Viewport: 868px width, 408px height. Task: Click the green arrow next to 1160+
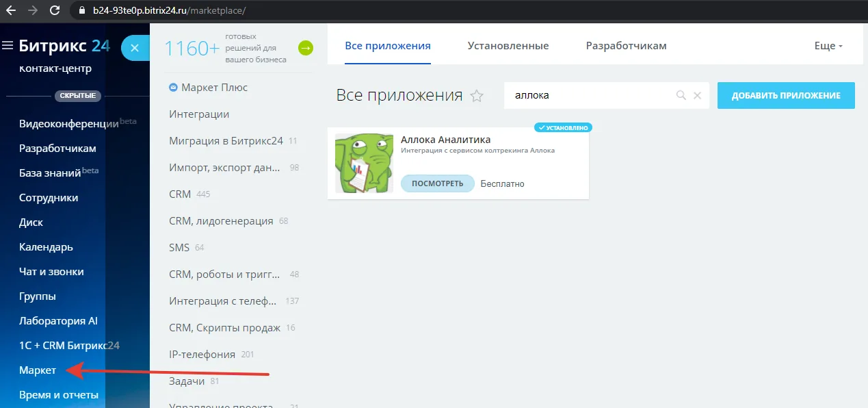(306, 48)
